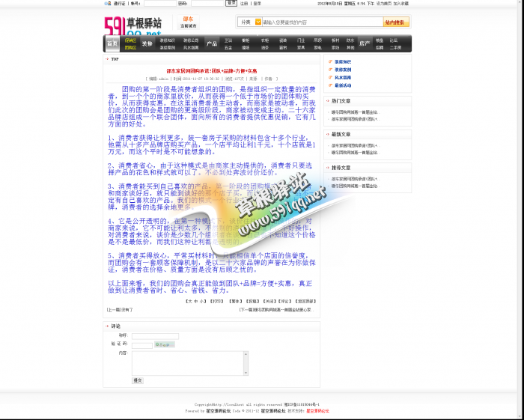
Task: Focus the 称呼 name input field
Action: click(155, 336)
